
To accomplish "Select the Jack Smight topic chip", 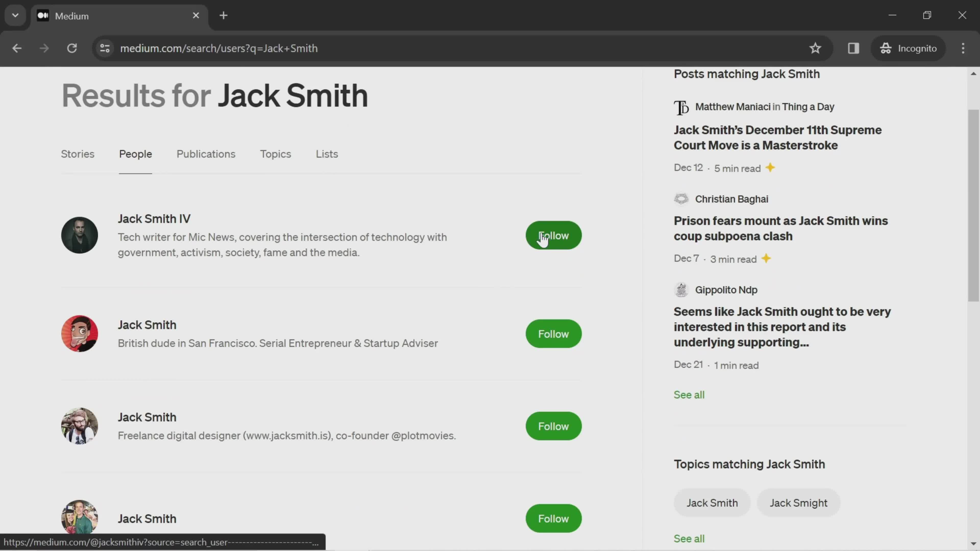I will pyautogui.click(x=798, y=503).
